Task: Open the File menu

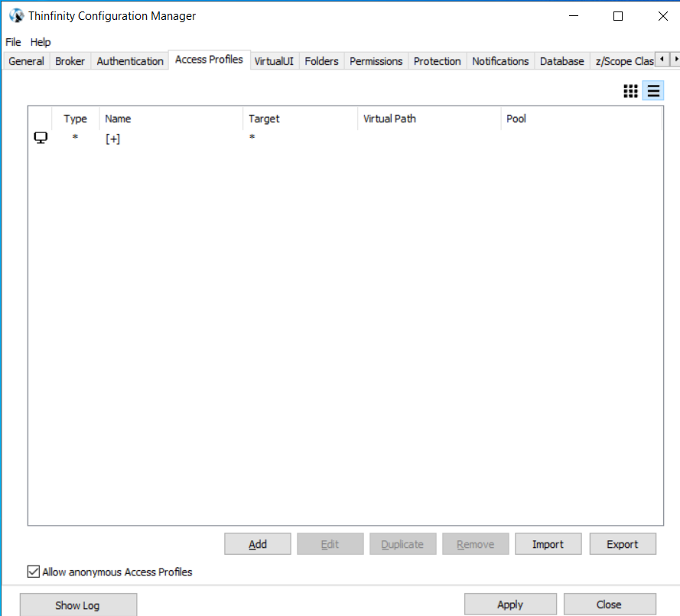Action: point(13,42)
